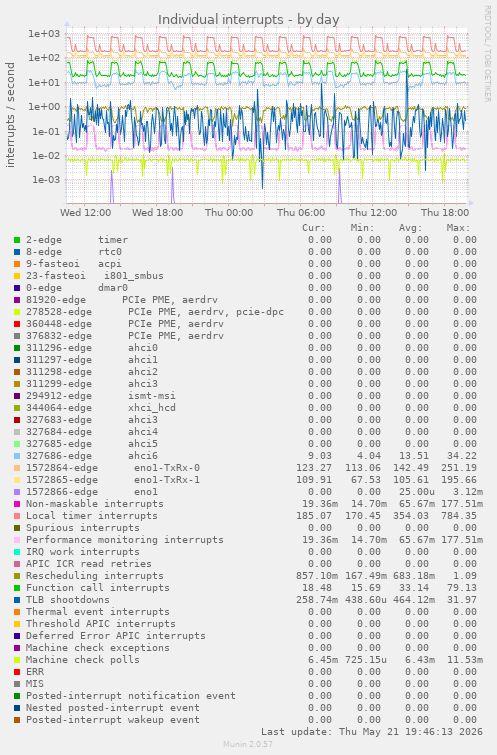497x755 pixels.
Task: Click the Machine check polls swatch
Action: click(17, 660)
